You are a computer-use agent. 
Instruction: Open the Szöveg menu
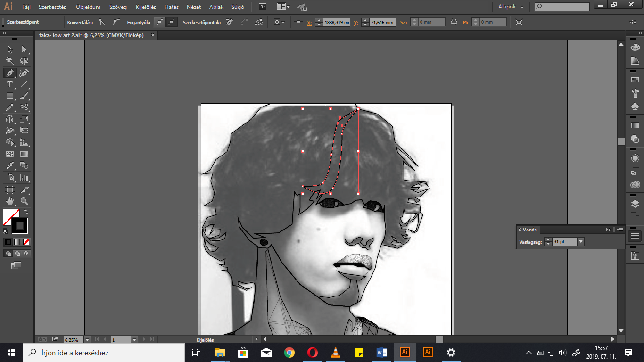tap(117, 7)
